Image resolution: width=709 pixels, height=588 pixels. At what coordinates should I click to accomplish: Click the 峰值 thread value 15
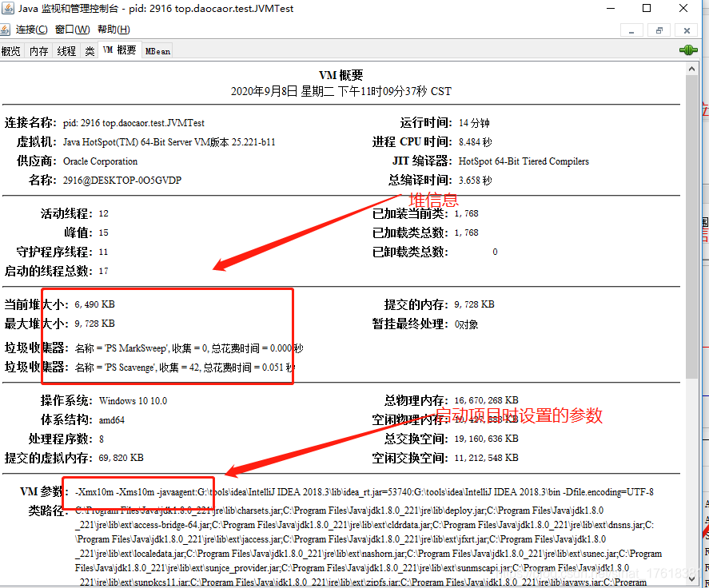104,232
